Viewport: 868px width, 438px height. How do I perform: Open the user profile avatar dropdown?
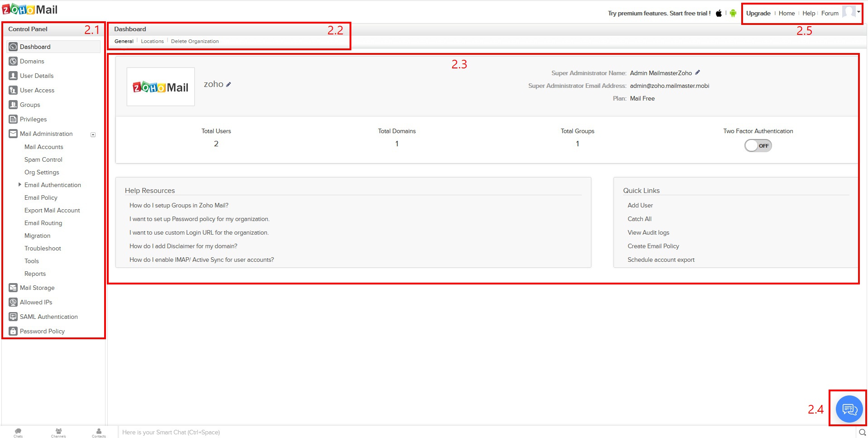coord(851,12)
